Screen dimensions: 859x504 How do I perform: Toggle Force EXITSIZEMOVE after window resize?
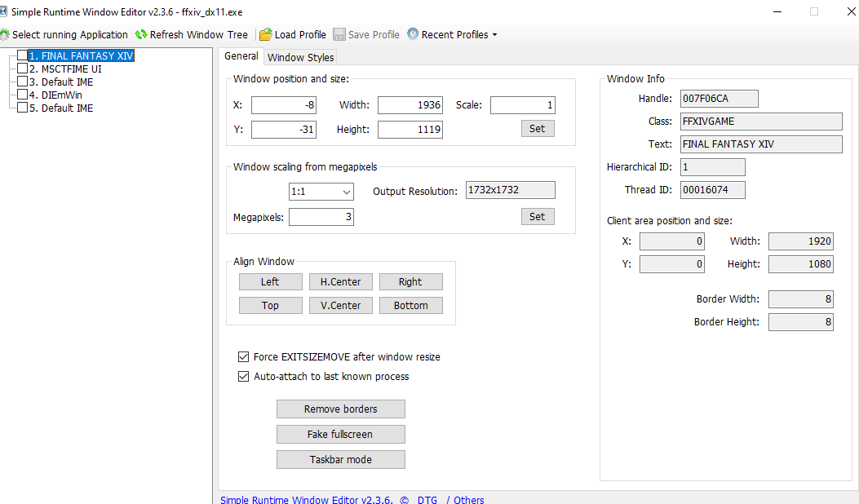(243, 356)
